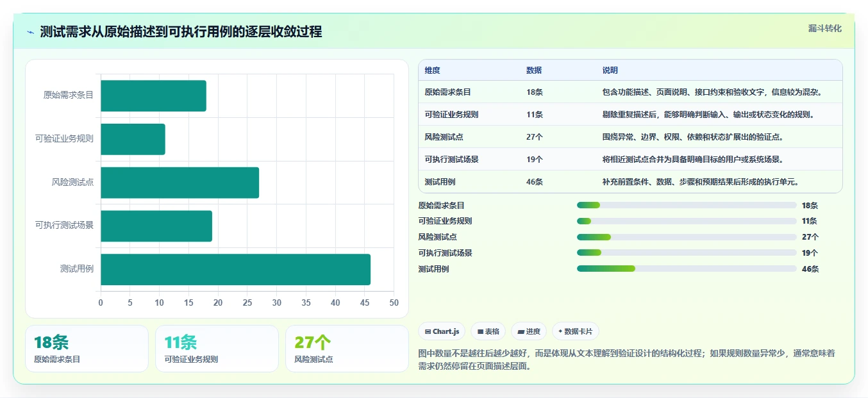Click progress list label 测试用例
The width and height of the screenshot is (868, 398).
[433, 269]
